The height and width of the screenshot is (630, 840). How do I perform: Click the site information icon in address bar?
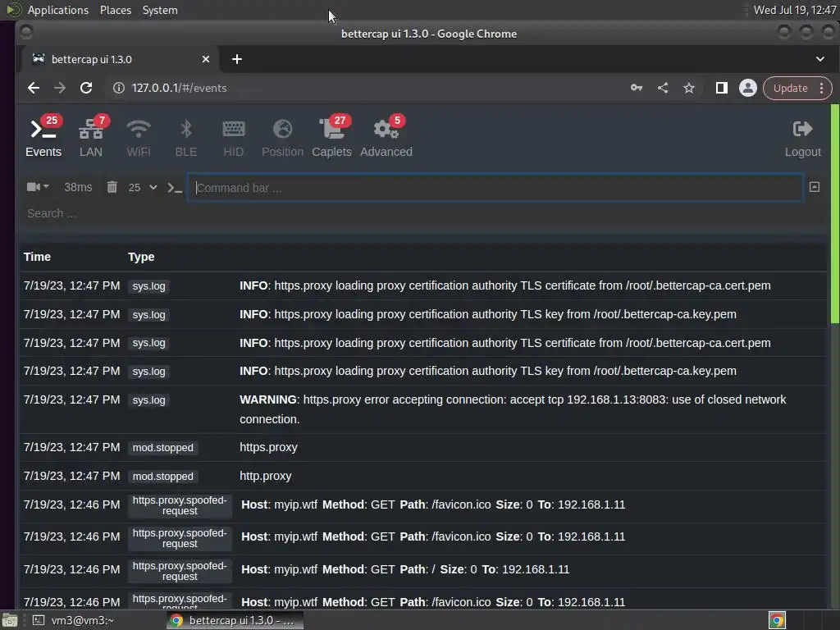[x=118, y=88]
